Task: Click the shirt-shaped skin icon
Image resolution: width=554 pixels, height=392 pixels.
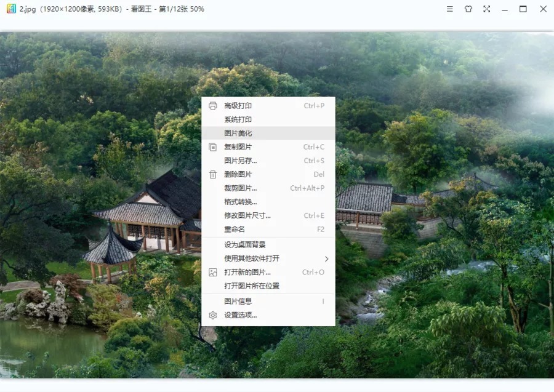Action: point(468,9)
